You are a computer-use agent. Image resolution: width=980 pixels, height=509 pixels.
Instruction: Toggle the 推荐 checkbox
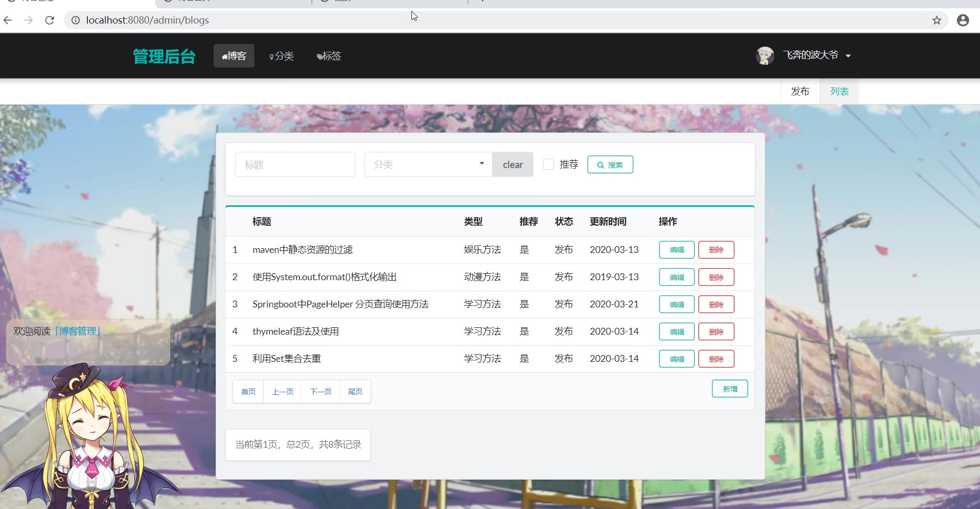click(548, 164)
